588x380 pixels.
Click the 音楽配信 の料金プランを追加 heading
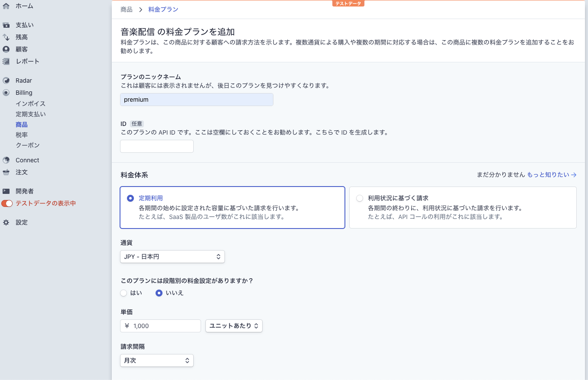pos(178,32)
